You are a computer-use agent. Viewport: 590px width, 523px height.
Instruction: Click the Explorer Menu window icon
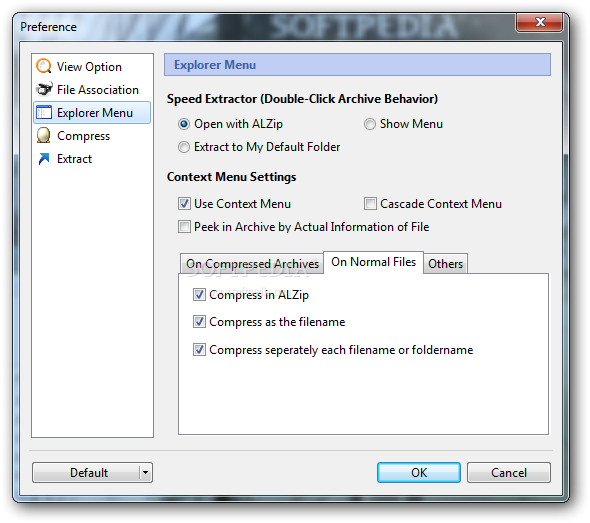[44, 113]
